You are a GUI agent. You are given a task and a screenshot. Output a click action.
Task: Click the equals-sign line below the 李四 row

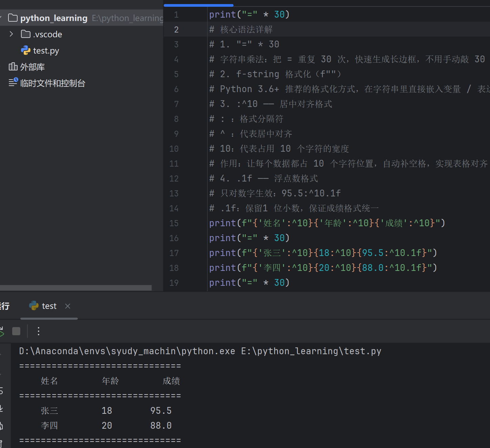(100, 441)
